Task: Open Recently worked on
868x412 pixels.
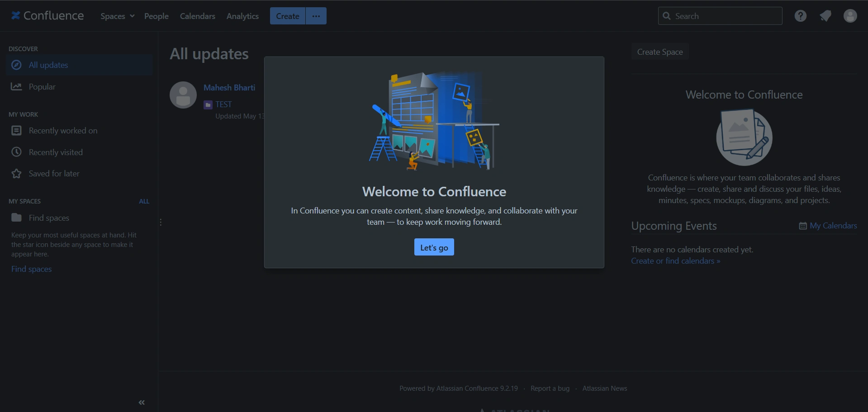Action: (x=80, y=131)
